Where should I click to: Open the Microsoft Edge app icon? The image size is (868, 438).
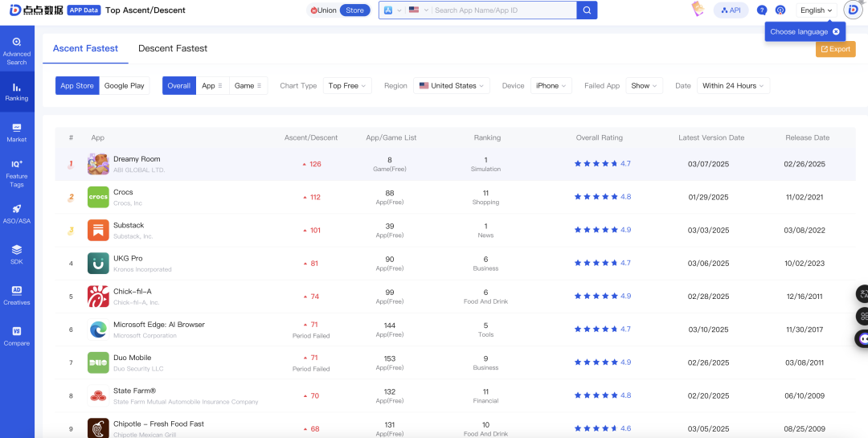coord(98,330)
